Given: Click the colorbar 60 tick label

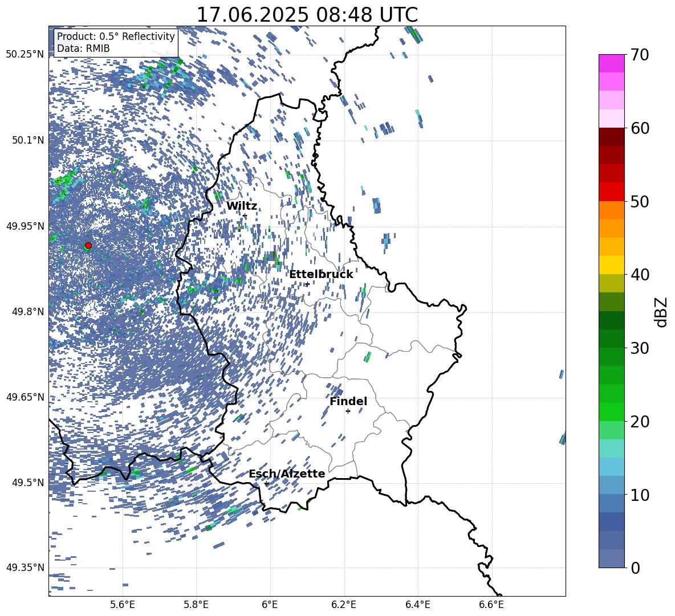Looking at the screenshot, I should (x=640, y=128).
